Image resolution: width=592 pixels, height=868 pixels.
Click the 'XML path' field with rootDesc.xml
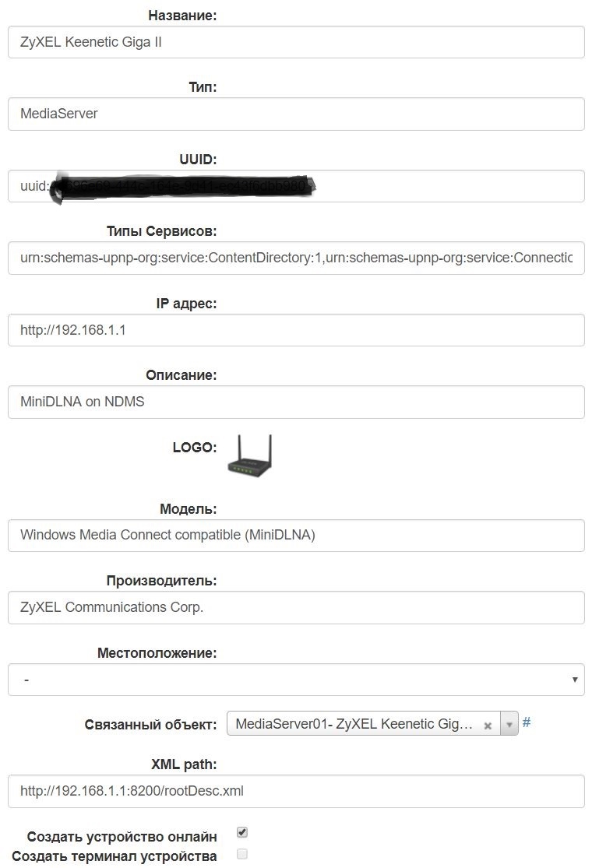pos(296,791)
